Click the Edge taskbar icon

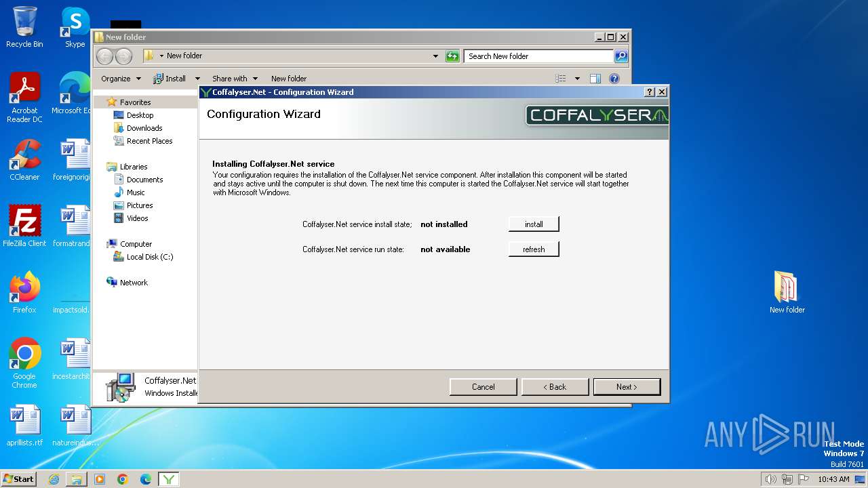[146, 479]
